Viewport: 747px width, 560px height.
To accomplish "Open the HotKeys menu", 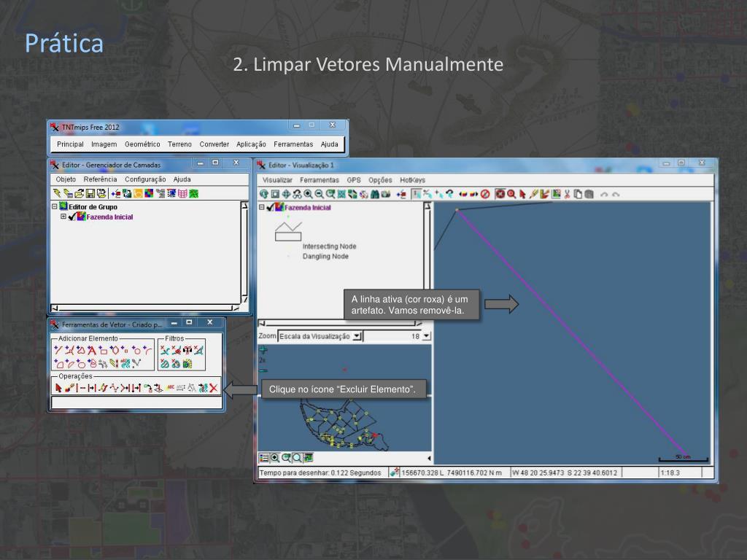I will point(412,180).
